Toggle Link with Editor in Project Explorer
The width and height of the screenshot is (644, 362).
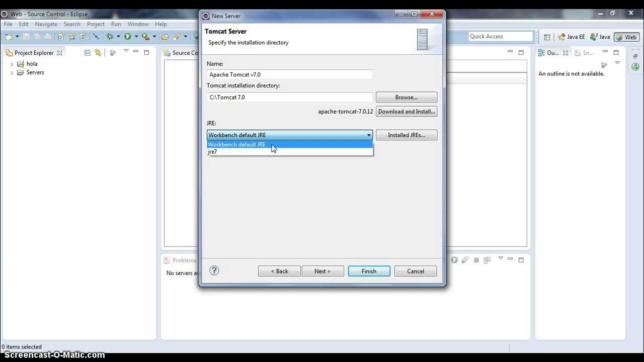click(98, 52)
